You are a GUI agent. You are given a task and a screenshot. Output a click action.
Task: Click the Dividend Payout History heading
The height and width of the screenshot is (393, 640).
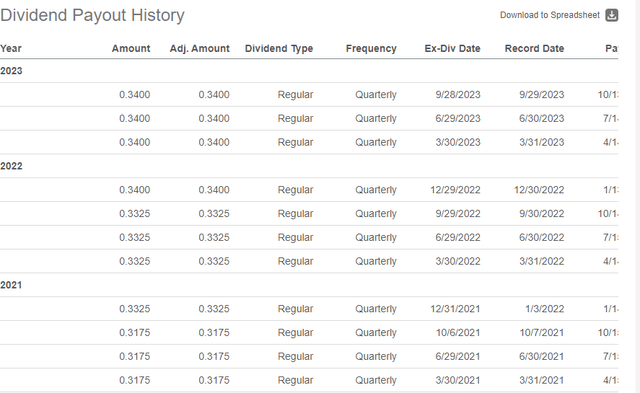92,16
